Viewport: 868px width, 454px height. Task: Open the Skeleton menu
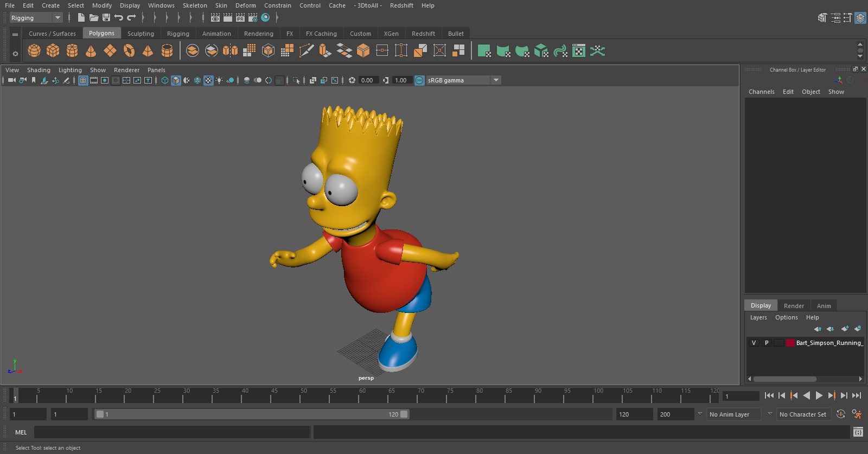195,5
